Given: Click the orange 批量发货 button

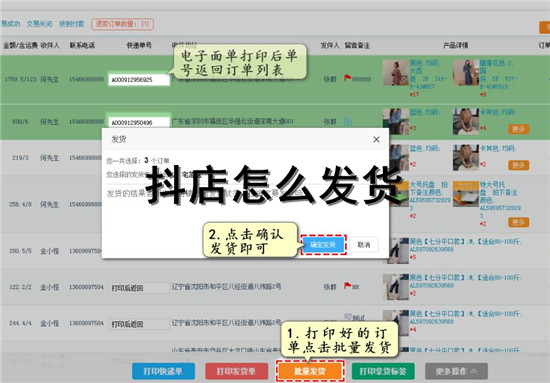Looking at the screenshot, I should coord(310,371).
